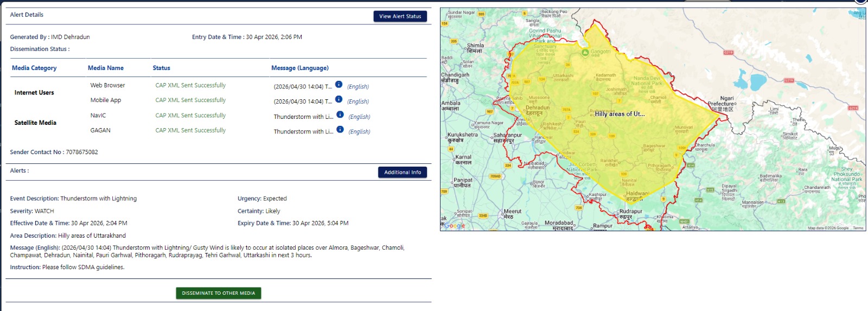Click the Google logo on the map
This screenshot has height=311, width=868.
coord(455,226)
